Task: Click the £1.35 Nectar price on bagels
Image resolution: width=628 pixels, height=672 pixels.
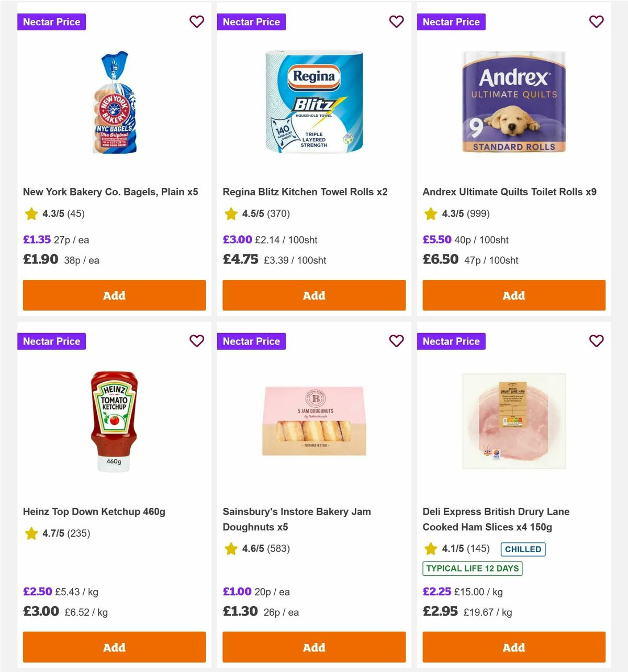Action: (36, 240)
